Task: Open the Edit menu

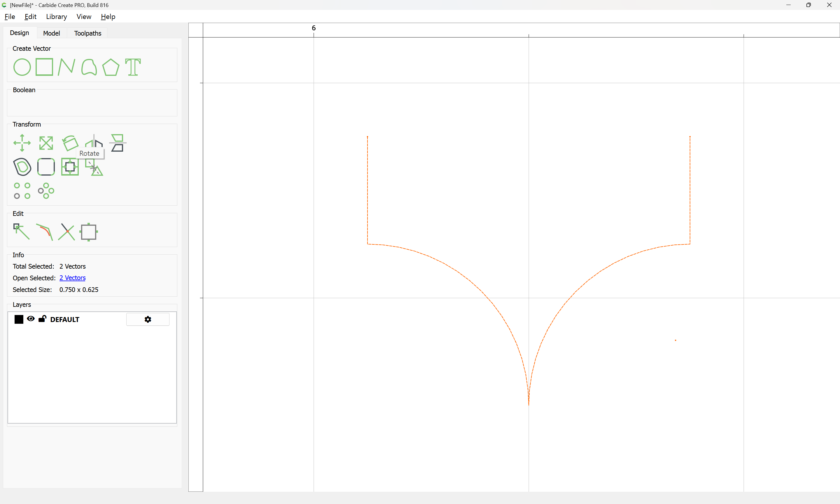Action: coord(31,16)
